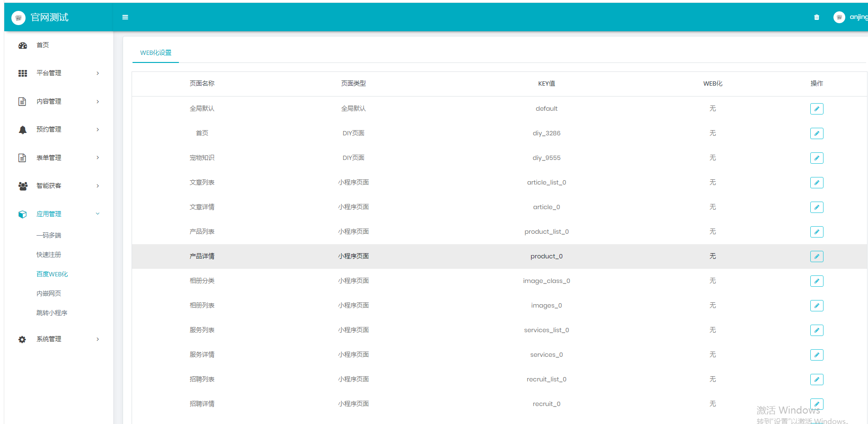Switch to the WEB化设置 tab

pyautogui.click(x=156, y=53)
